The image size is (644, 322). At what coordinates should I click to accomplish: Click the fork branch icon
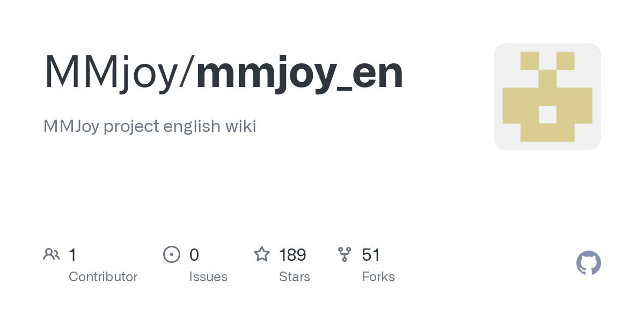(x=345, y=254)
